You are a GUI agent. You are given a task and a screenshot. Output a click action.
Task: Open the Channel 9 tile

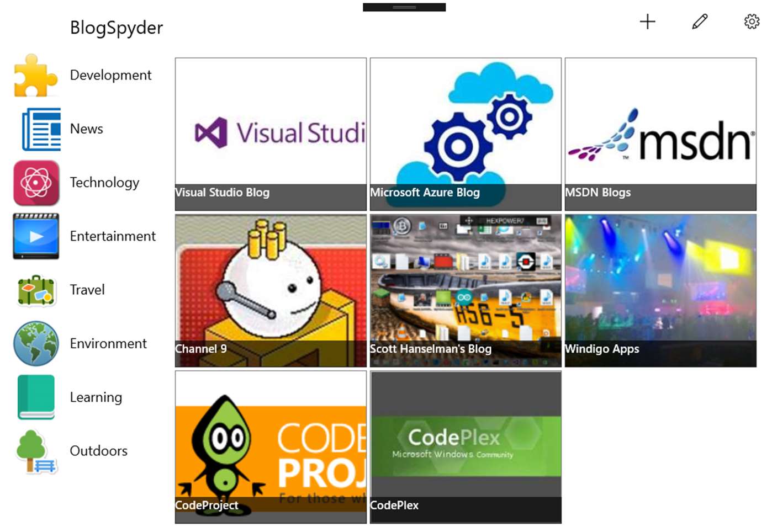click(x=271, y=291)
